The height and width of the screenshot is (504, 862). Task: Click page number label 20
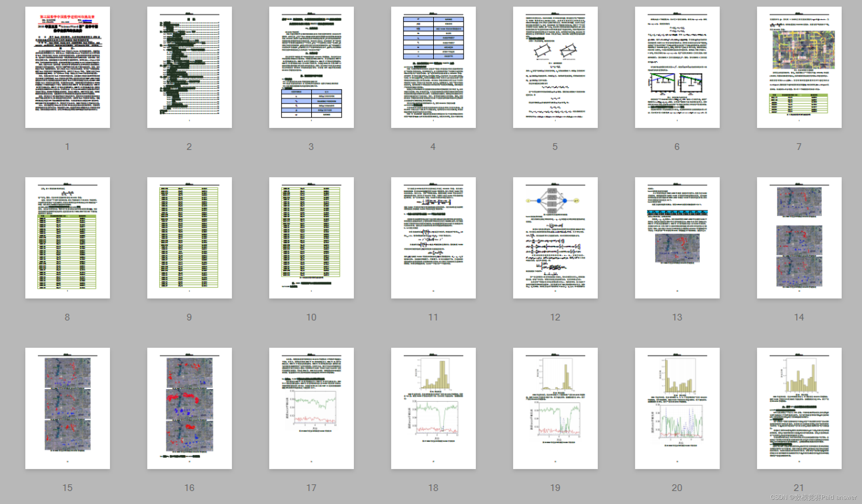677,488
